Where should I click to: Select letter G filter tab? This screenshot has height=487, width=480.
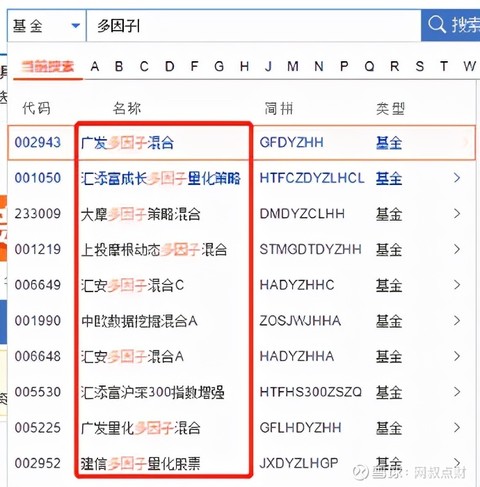[219, 67]
